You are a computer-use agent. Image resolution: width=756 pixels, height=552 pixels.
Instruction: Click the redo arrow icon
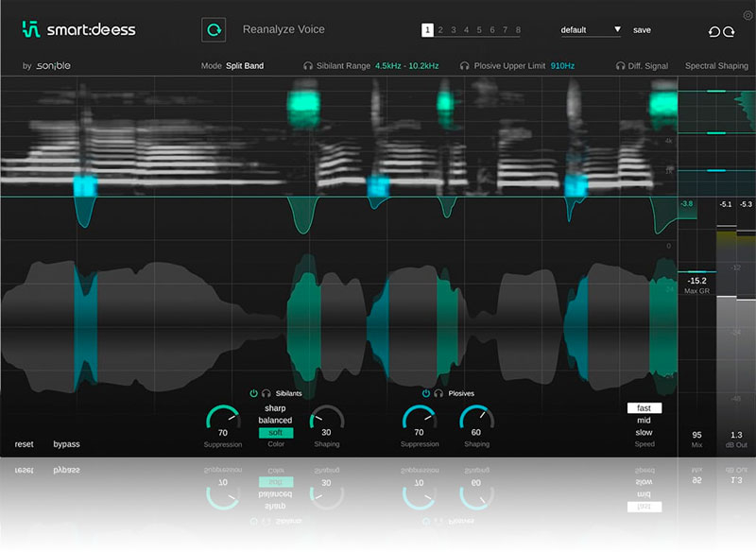coord(730,31)
